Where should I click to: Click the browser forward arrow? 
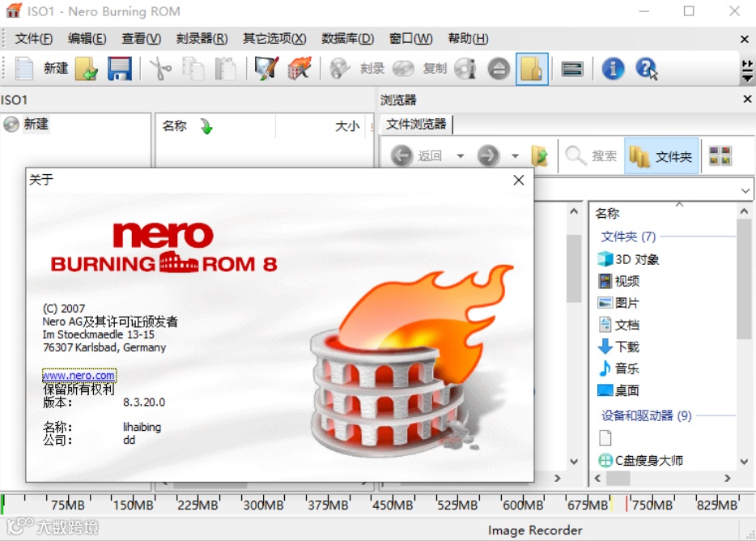click(x=488, y=155)
